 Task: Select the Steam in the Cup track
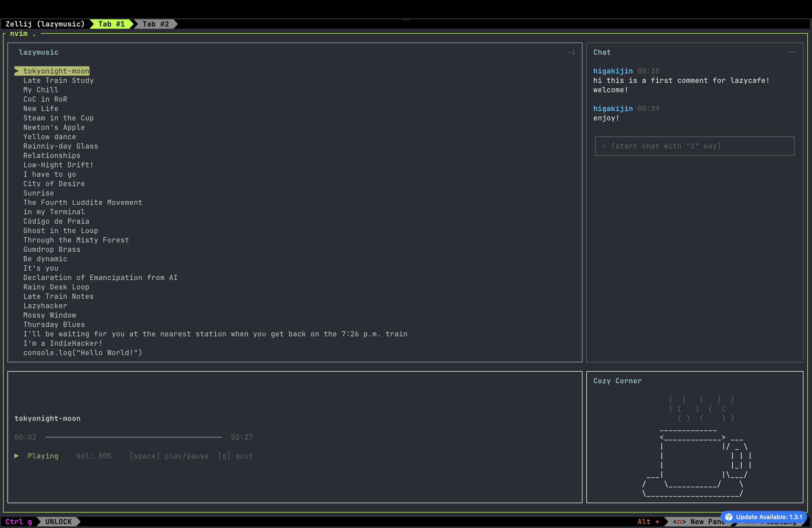(x=58, y=118)
